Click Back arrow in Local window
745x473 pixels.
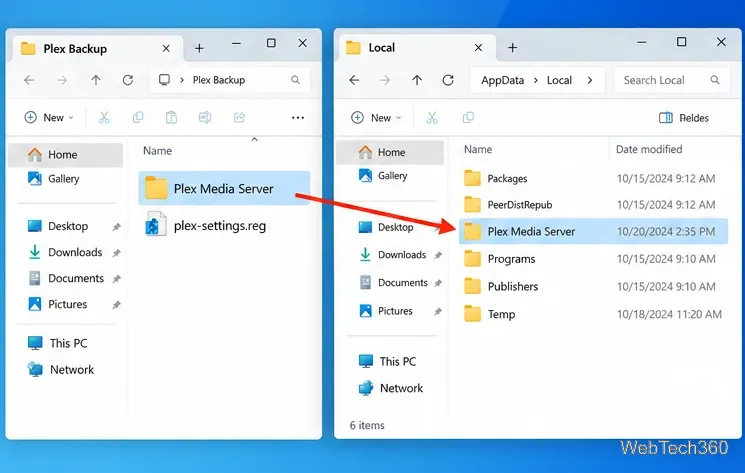click(354, 80)
